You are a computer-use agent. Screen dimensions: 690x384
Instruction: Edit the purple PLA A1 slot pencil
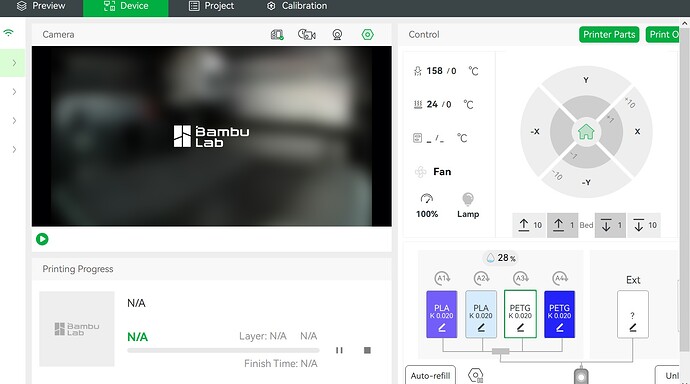pyautogui.click(x=442, y=328)
